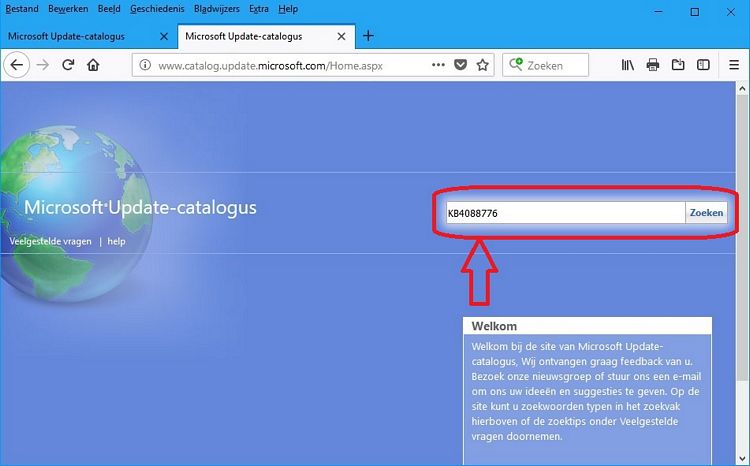Open the Bewerken menu

(68, 9)
